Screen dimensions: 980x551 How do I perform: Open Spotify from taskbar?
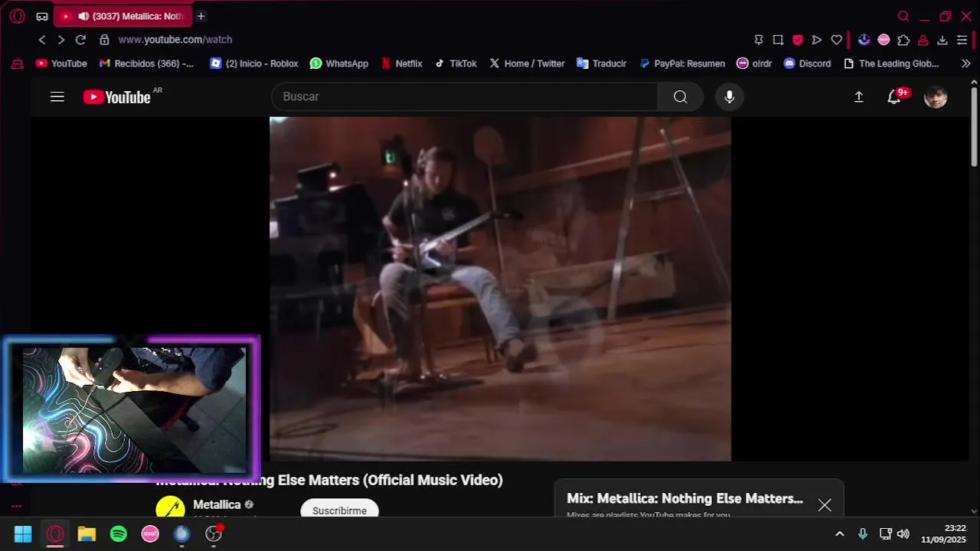118,534
